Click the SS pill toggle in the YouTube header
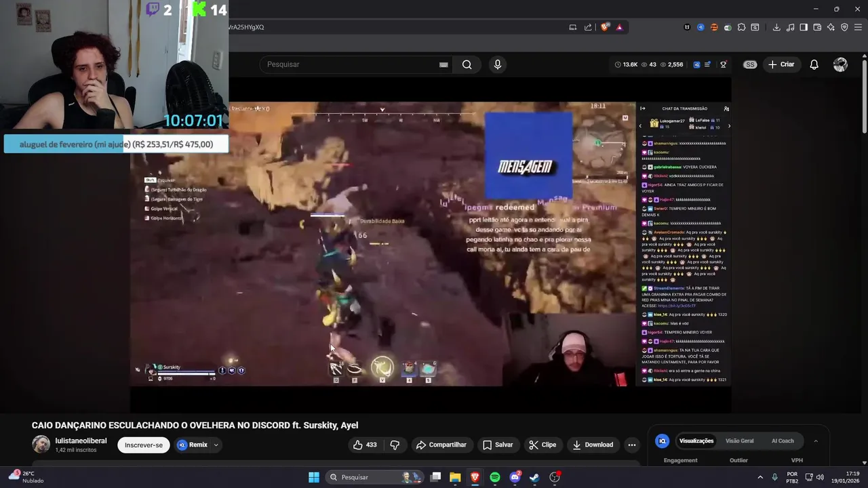868x488 pixels. pos(749,64)
